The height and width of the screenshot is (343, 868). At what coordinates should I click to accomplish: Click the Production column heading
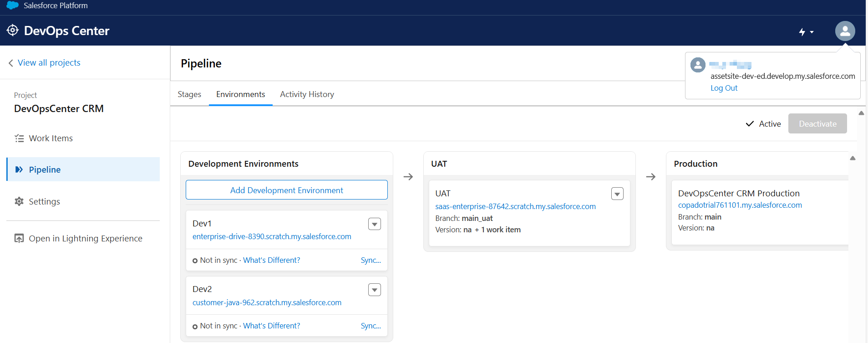click(695, 164)
